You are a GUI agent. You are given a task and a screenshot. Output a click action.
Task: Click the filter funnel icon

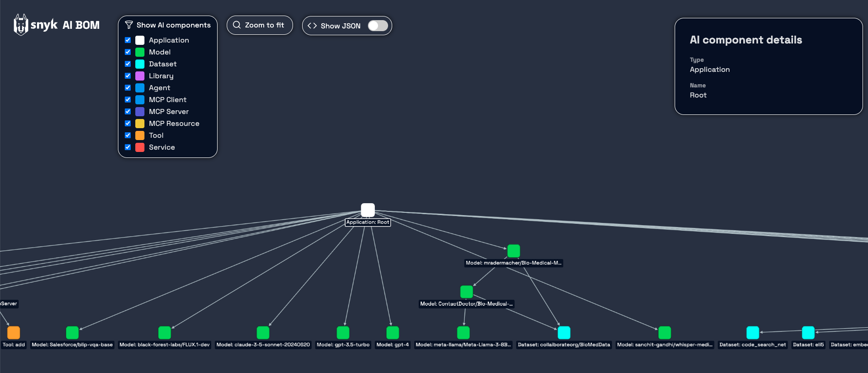point(129,25)
